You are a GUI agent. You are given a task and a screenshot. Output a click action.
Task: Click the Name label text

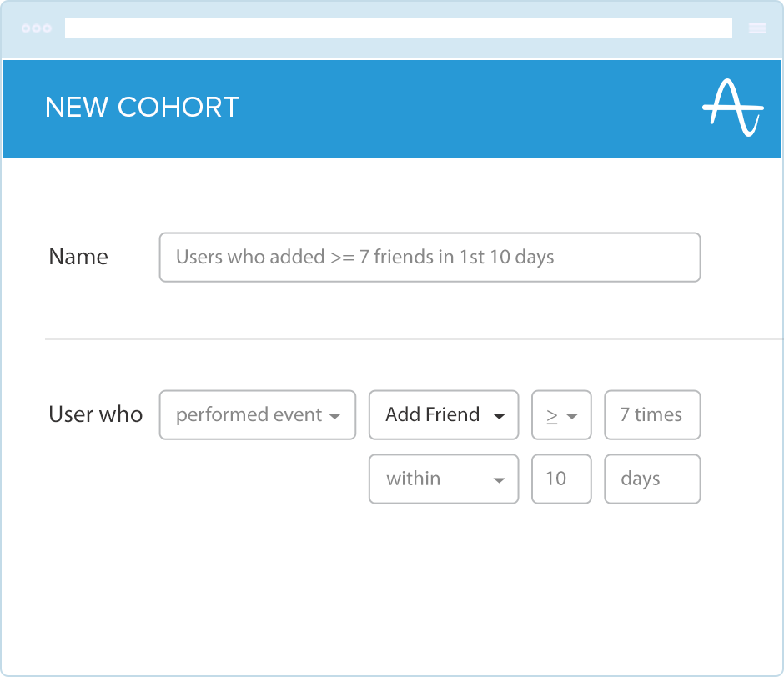[x=78, y=257]
